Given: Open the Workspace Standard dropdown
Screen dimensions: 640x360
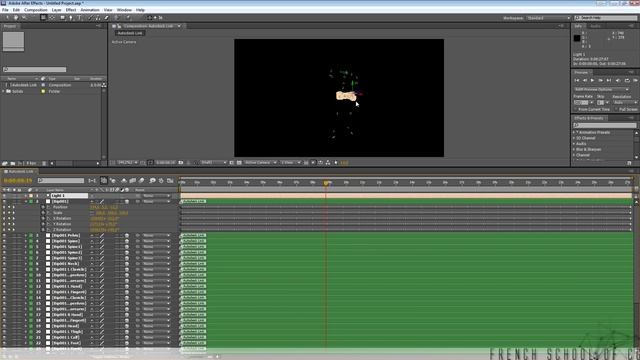Looking at the screenshot, I should (548, 18).
